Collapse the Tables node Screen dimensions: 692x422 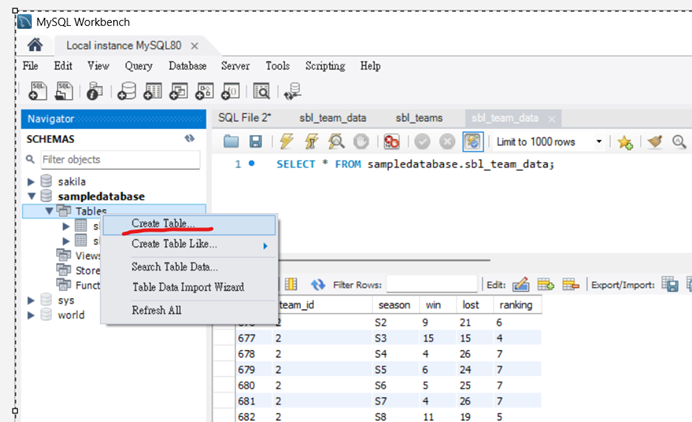click(x=49, y=211)
